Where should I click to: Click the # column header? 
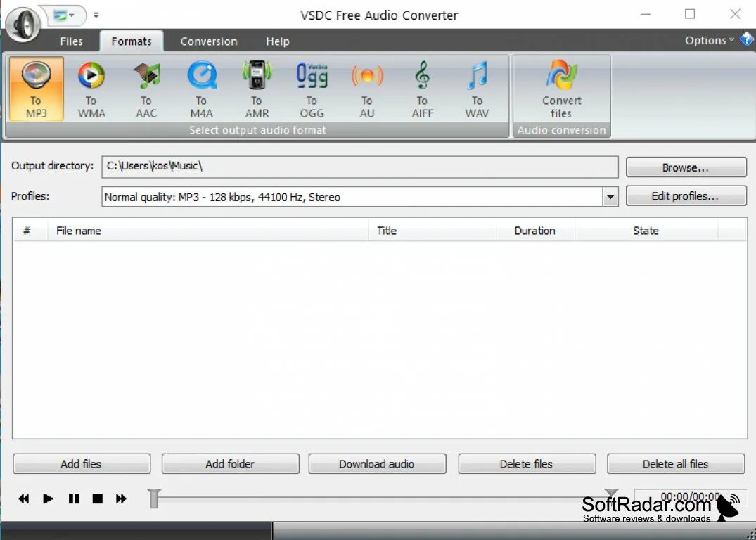30,231
